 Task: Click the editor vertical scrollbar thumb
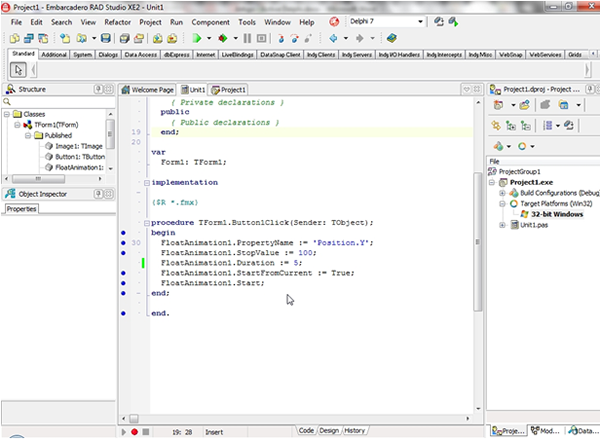(x=477, y=241)
